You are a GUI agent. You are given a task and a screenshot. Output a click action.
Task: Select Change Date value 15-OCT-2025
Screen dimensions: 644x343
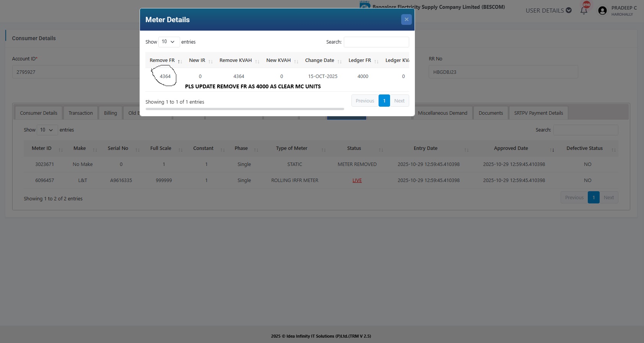click(323, 76)
